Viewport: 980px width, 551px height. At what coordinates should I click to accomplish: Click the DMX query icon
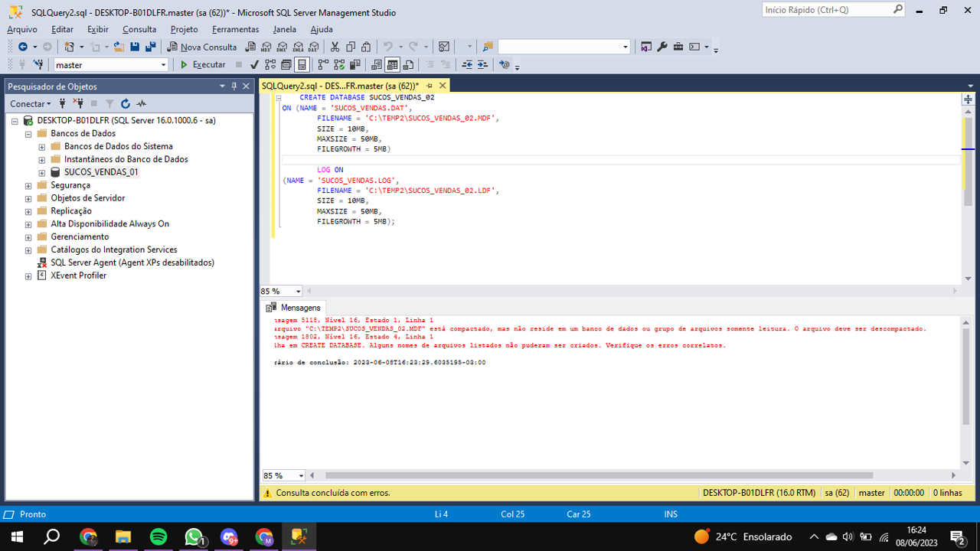click(x=282, y=47)
